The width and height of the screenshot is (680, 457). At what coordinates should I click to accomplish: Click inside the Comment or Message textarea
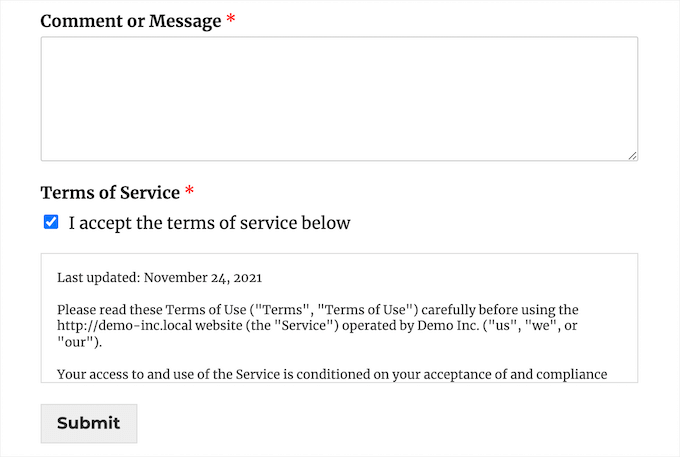tap(339, 99)
